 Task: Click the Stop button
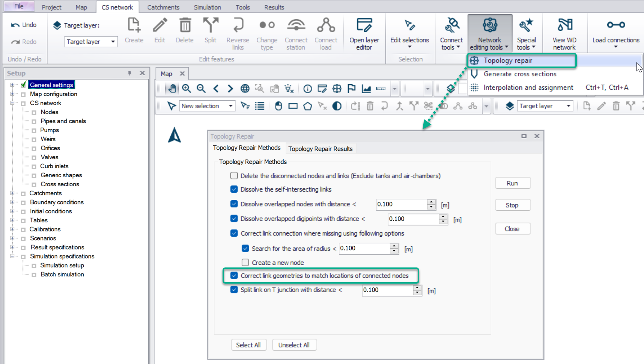coord(513,205)
